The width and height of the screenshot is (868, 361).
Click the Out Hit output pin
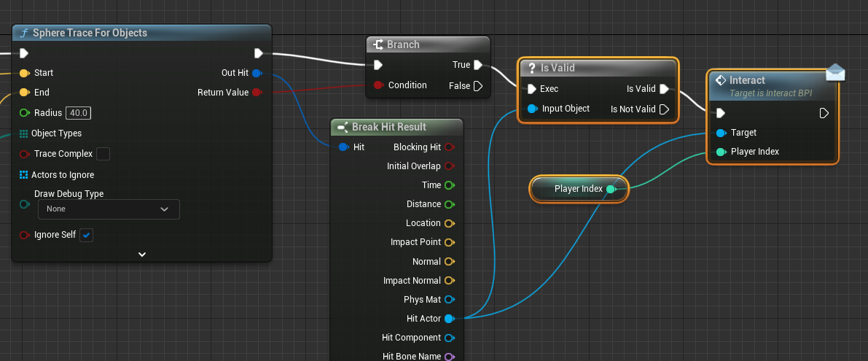click(257, 73)
